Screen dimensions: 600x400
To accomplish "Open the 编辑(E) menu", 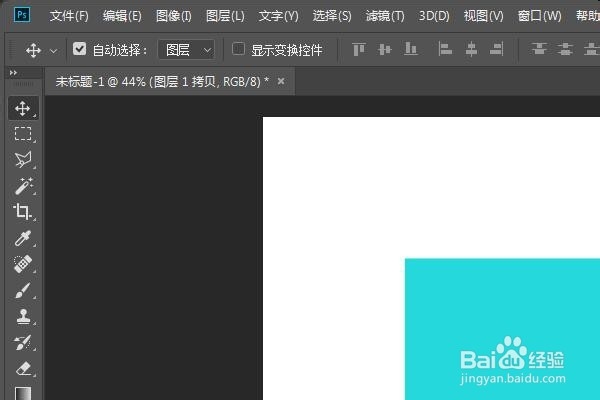I will (x=122, y=16).
